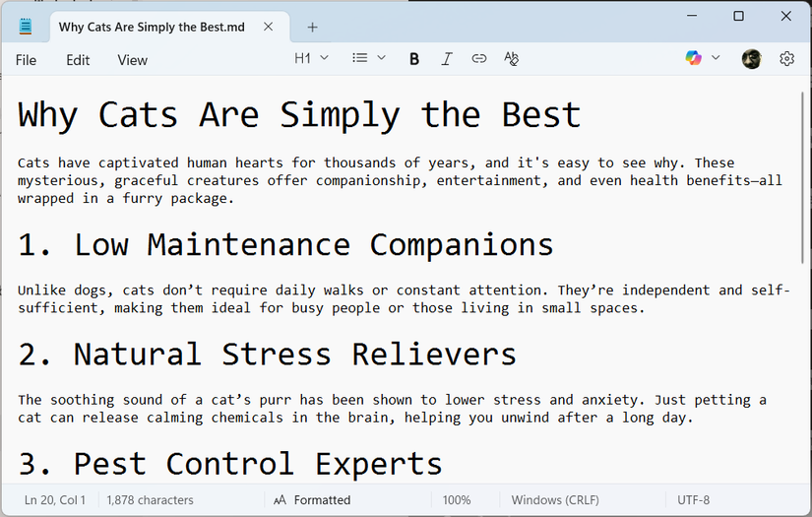Maximize the Notepad window
812x517 pixels.
click(738, 16)
